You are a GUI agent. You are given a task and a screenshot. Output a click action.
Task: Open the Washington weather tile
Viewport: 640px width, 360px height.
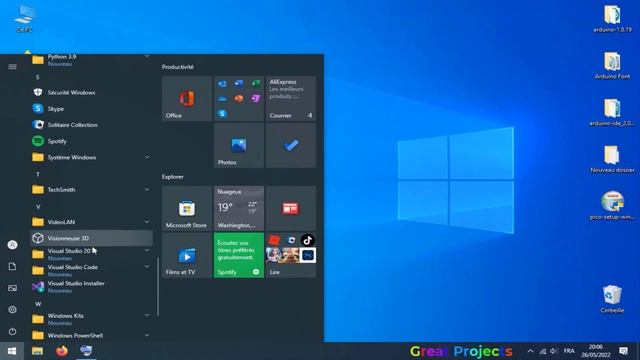point(239,208)
